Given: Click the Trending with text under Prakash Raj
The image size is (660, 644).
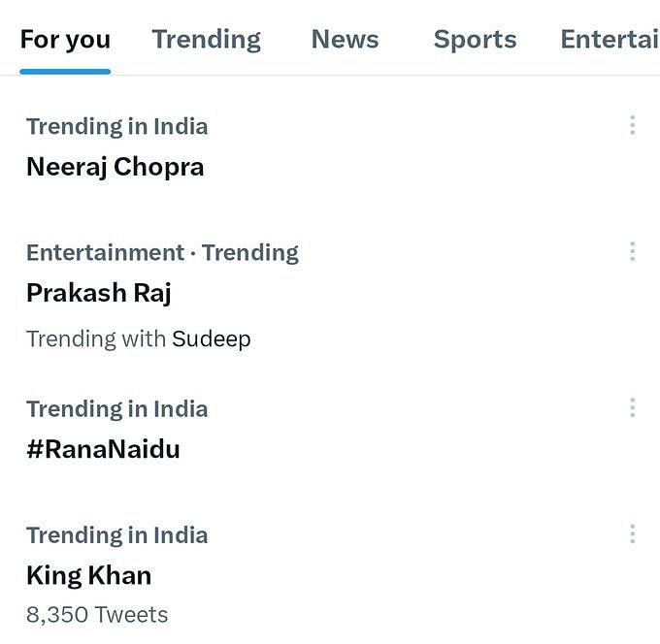Looking at the screenshot, I should 96,339.
